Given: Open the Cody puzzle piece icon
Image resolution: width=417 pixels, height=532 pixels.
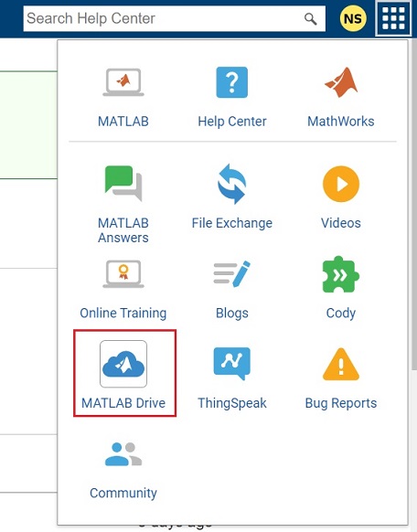Looking at the screenshot, I should pos(340,274).
